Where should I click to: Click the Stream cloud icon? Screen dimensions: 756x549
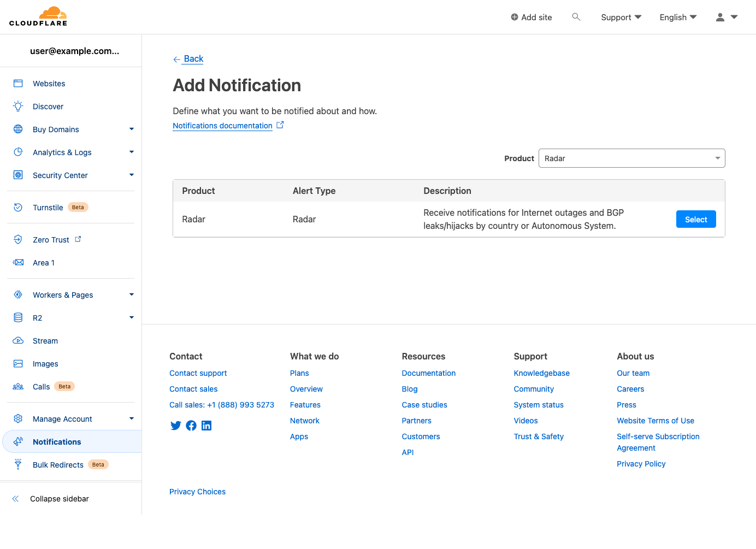pyautogui.click(x=18, y=341)
